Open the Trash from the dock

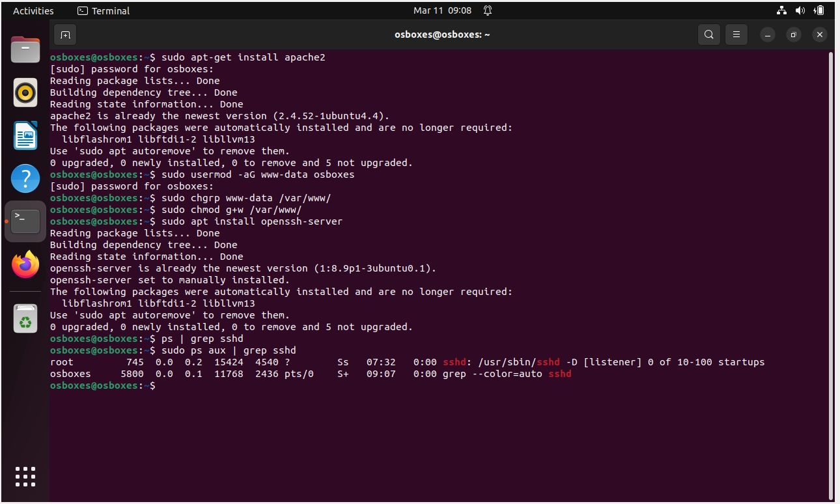click(25, 318)
